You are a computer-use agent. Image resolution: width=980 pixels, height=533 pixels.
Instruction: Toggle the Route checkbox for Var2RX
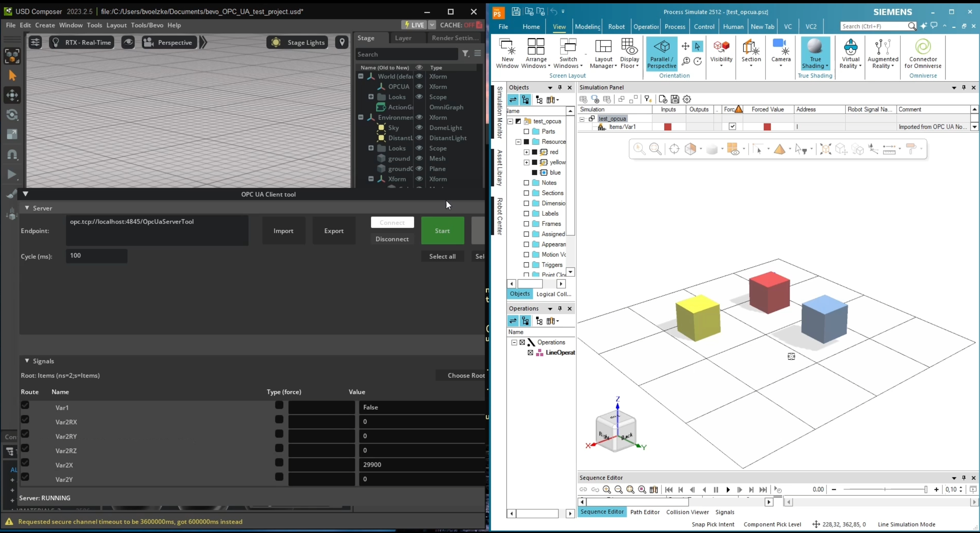25,419
